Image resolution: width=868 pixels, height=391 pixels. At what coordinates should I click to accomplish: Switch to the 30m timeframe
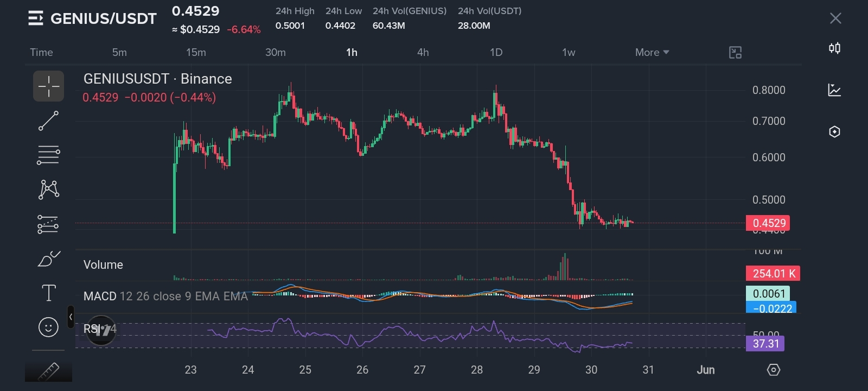(276, 53)
